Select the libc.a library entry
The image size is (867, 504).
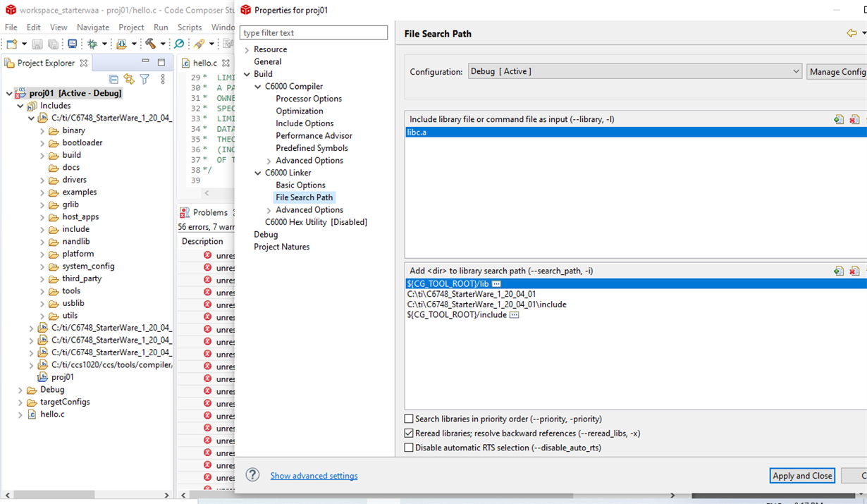click(636, 132)
